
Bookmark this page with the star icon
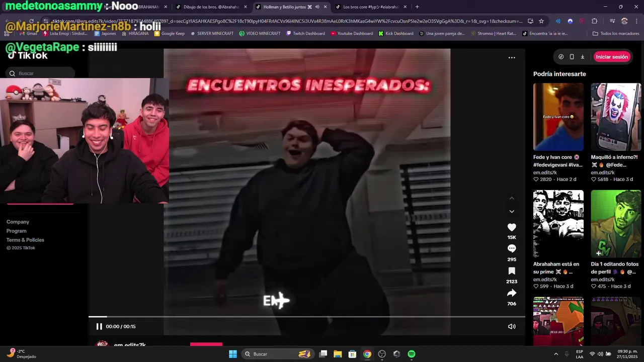[x=541, y=21]
